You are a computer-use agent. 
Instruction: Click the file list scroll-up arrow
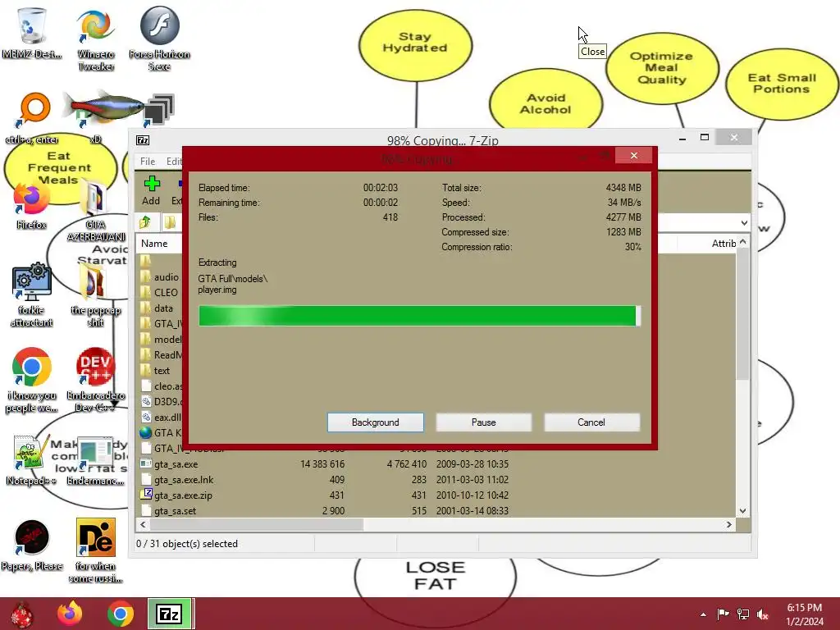(x=742, y=242)
